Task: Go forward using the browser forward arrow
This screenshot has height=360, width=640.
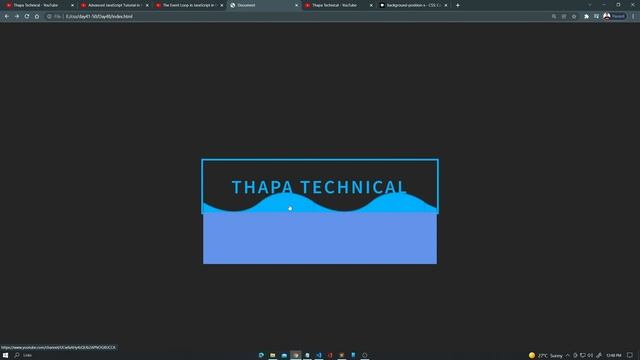Action: coord(17,16)
